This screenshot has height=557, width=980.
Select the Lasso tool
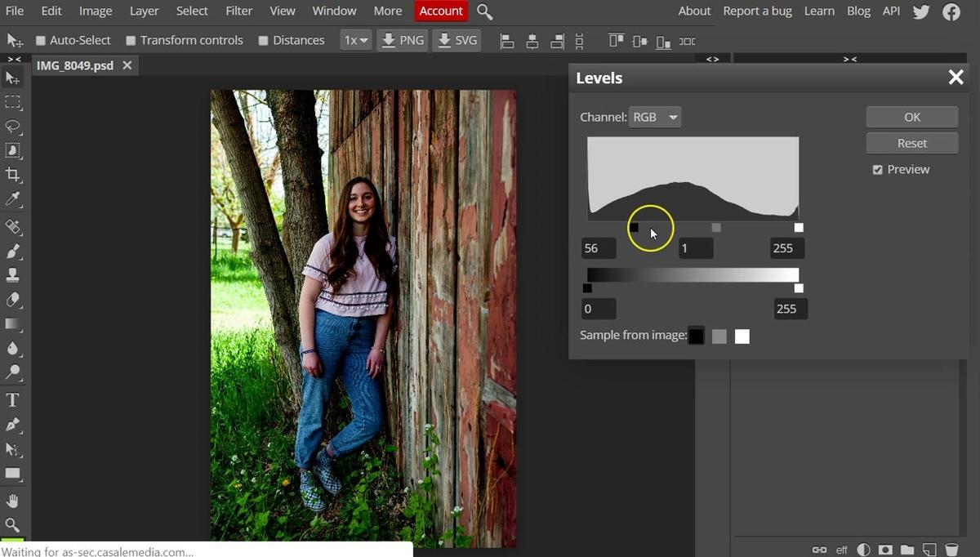point(13,127)
